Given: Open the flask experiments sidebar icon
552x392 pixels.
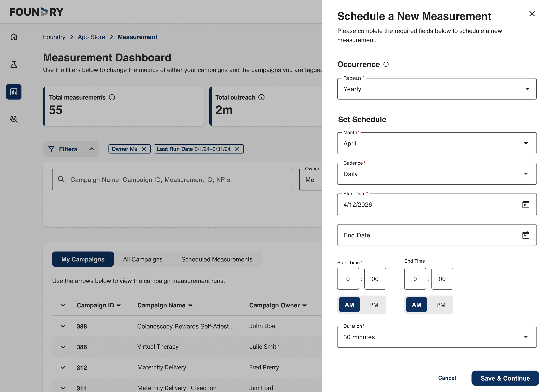Looking at the screenshot, I should (14, 65).
